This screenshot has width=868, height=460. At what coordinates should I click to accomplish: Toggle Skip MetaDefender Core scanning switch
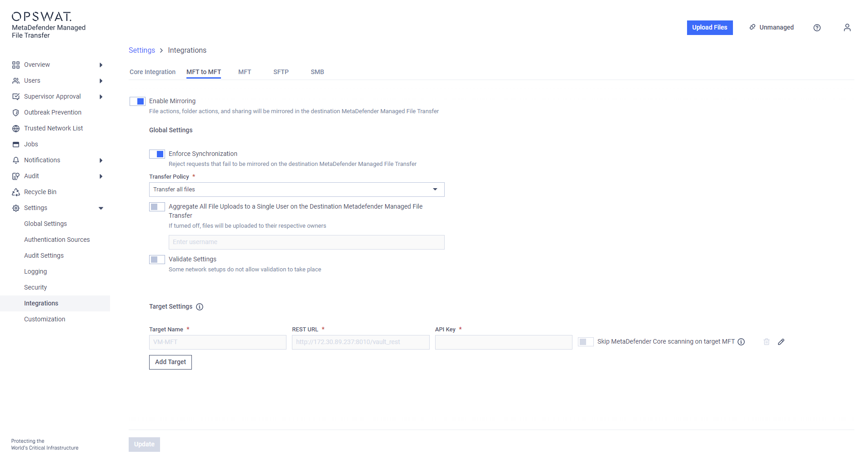586,342
